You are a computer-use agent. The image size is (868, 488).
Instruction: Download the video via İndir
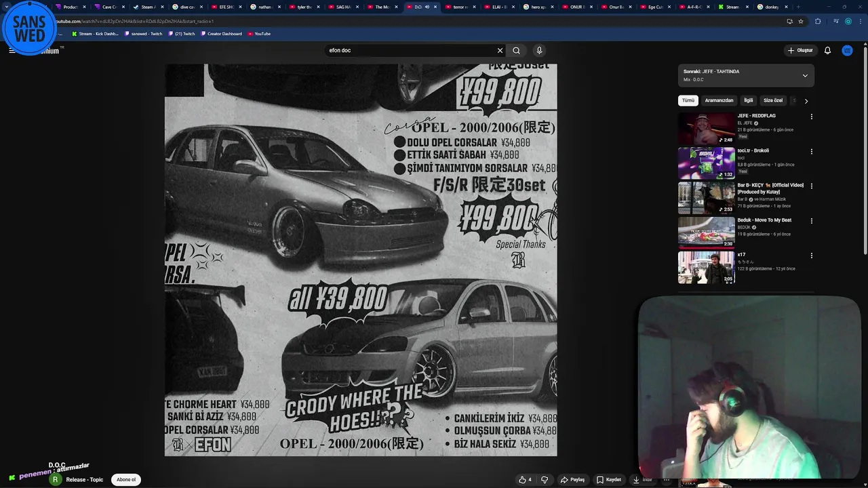pyautogui.click(x=642, y=480)
